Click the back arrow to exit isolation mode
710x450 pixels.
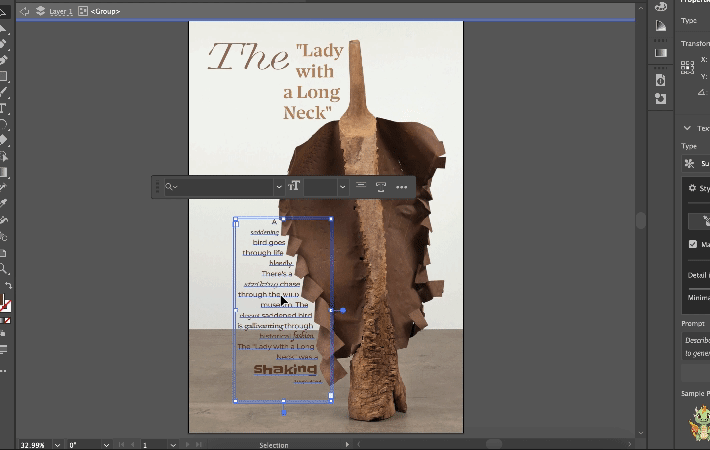coord(24,11)
